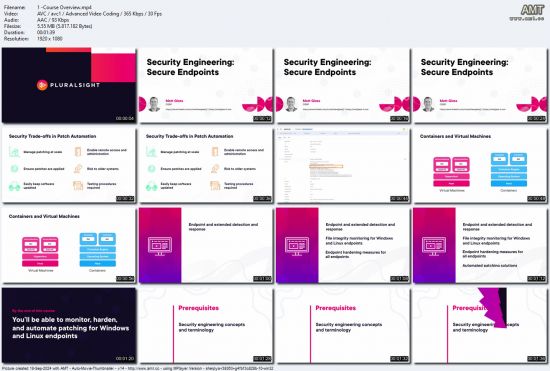Click the duration value 00:01:39
Image resolution: width=550 pixels, height=371 pixels.
pyautogui.click(x=46, y=32)
